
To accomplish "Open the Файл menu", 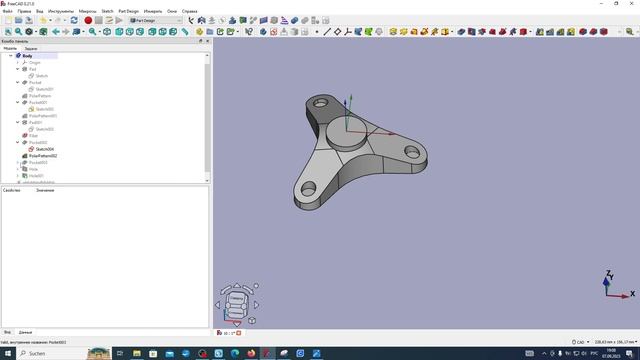I will tap(7, 11).
